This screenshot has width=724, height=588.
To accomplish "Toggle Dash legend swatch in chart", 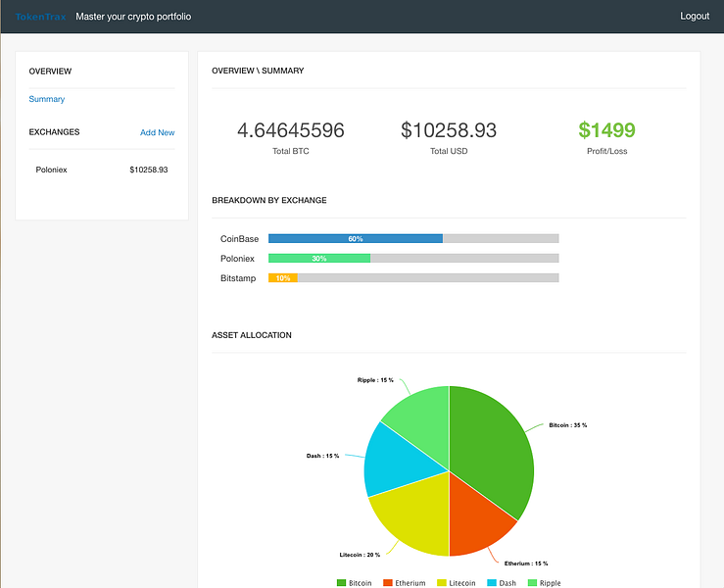I will pos(492,583).
